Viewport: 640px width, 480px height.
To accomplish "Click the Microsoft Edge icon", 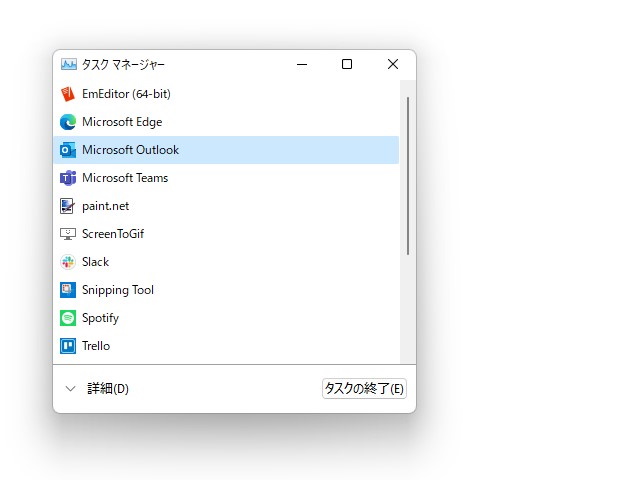I will tap(68, 122).
